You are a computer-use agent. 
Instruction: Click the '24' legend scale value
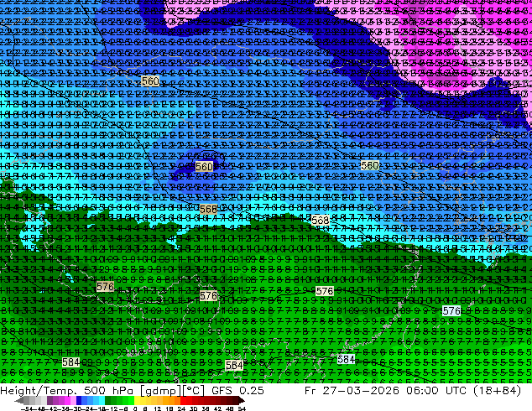(181, 408)
